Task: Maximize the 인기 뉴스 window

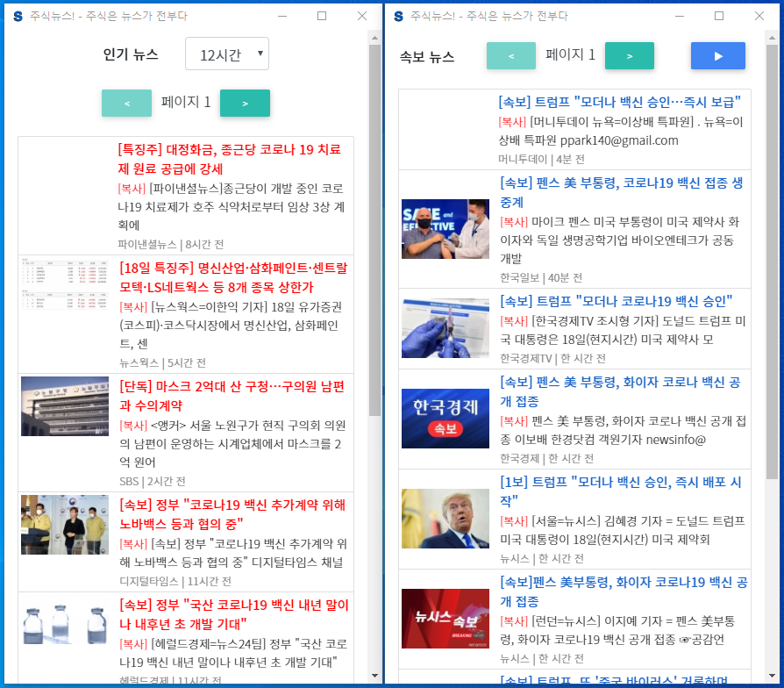Action: (x=322, y=16)
